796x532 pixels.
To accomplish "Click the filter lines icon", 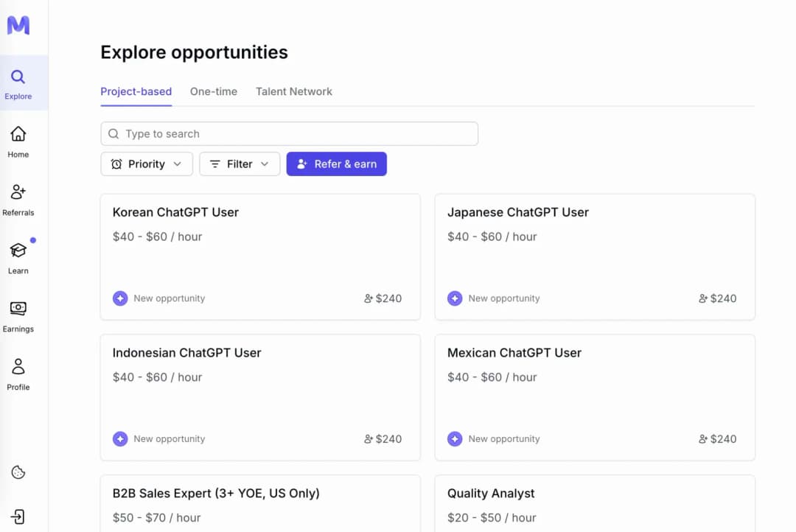I will [214, 164].
